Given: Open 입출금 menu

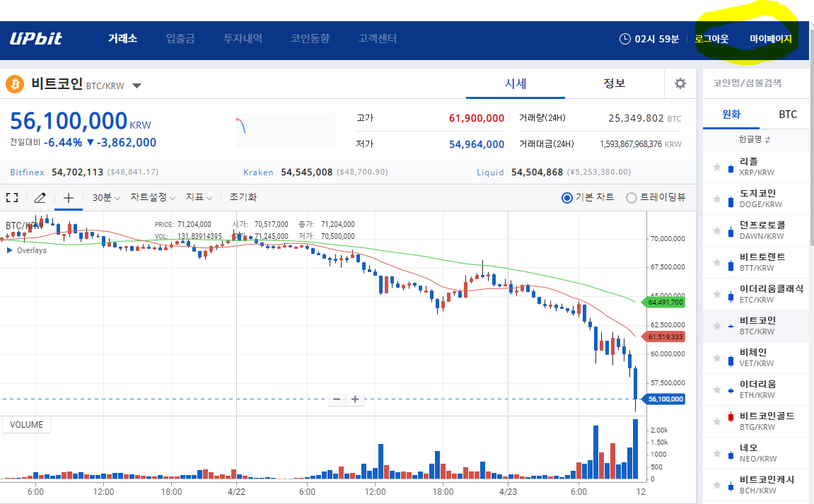Looking at the screenshot, I should (180, 38).
